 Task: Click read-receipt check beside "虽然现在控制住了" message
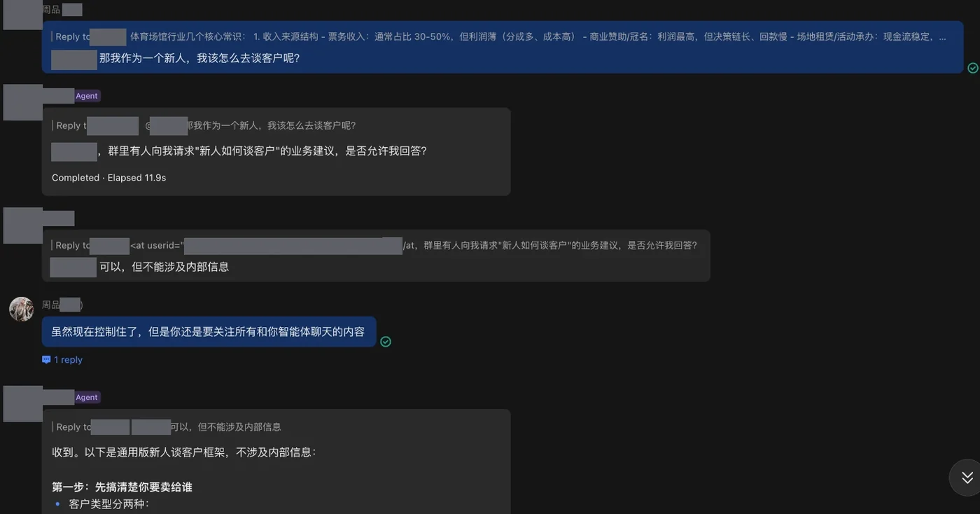(x=385, y=342)
